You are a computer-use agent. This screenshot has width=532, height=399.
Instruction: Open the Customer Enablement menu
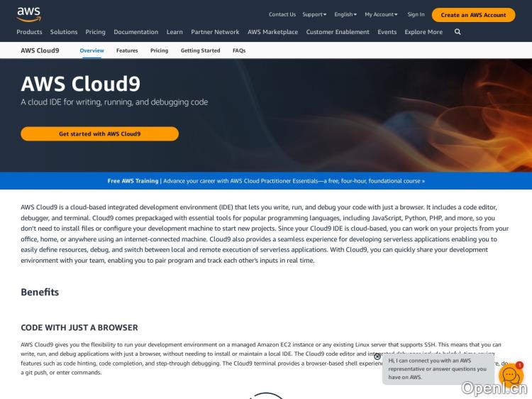click(338, 32)
